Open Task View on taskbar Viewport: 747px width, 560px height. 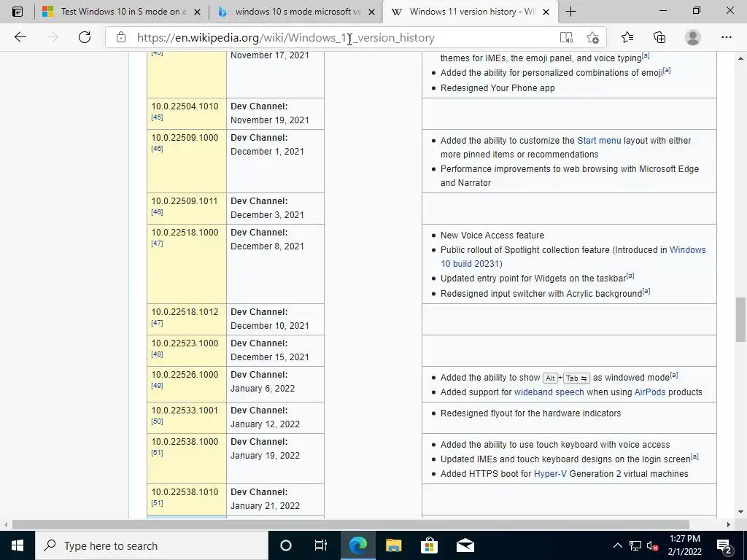(321, 545)
